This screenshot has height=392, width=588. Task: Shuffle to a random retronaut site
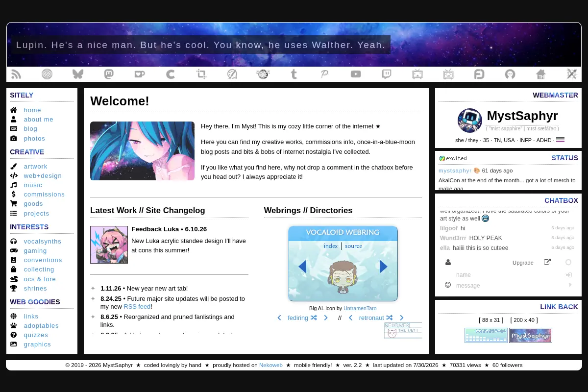(x=390, y=318)
